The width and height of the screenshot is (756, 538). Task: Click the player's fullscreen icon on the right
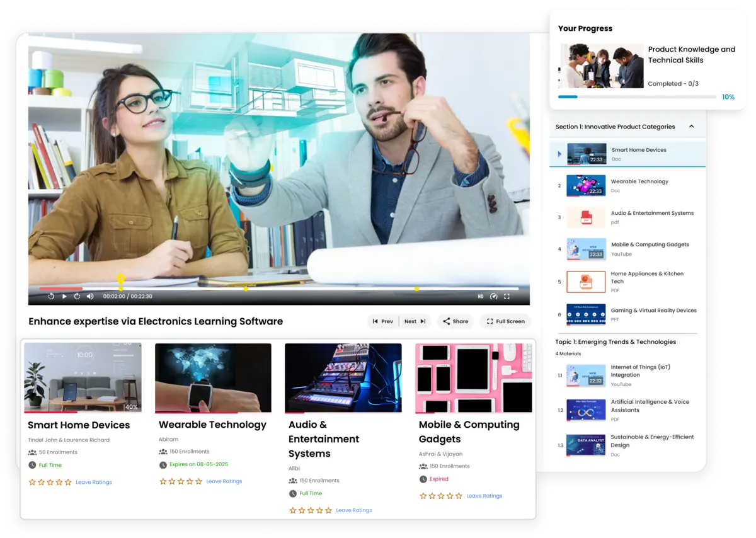coord(507,295)
